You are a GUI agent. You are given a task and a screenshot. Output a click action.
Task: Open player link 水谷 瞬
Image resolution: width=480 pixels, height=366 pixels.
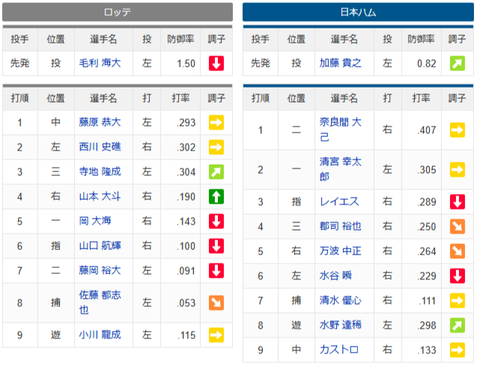(336, 276)
